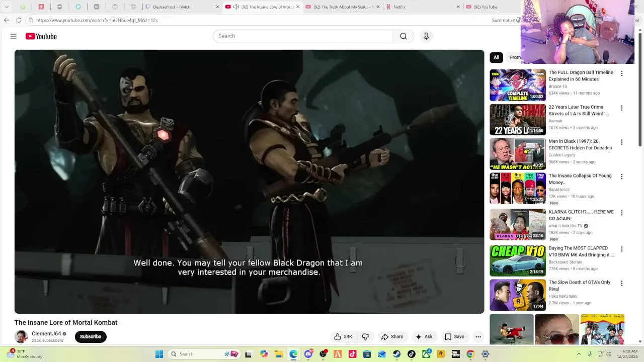Screen dimensions: 644x362
Task: Click the YouTube logo
Action: [41, 36]
